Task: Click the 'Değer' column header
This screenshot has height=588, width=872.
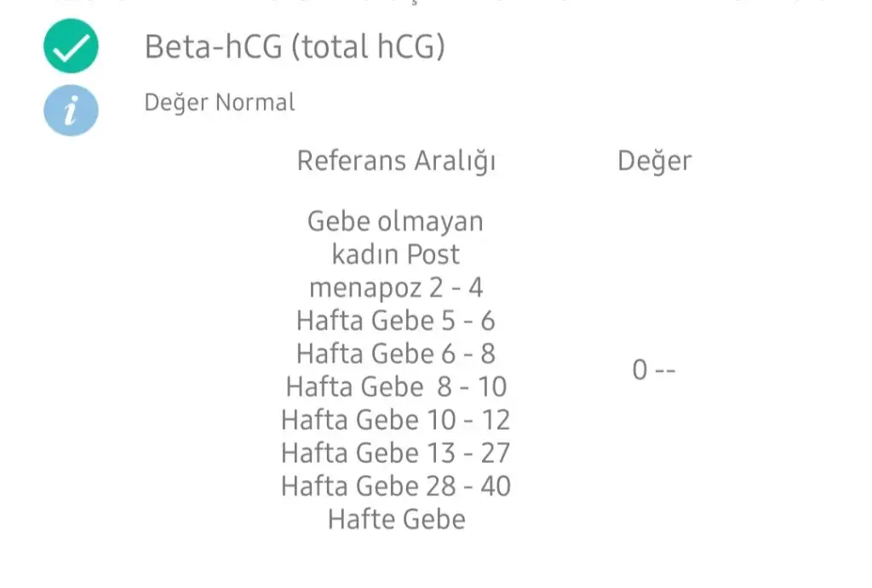Action: click(x=655, y=162)
